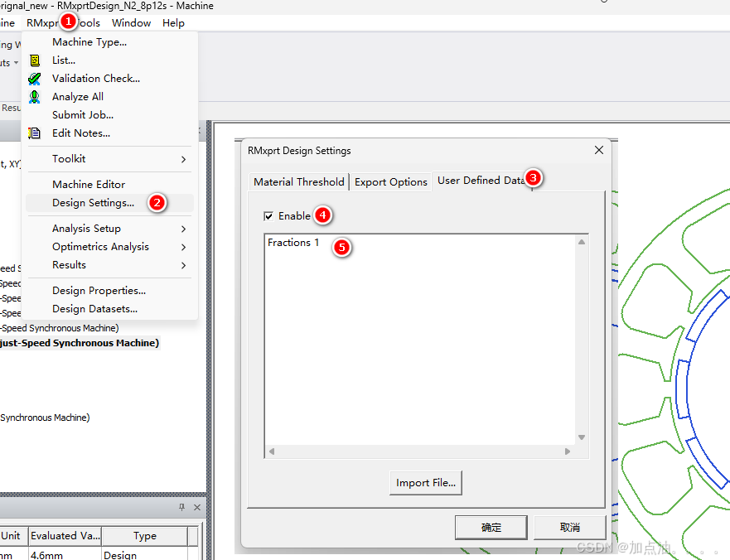Open Design Properties... entry
The width and height of the screenshot is (730, 560).
pos(99,291)
